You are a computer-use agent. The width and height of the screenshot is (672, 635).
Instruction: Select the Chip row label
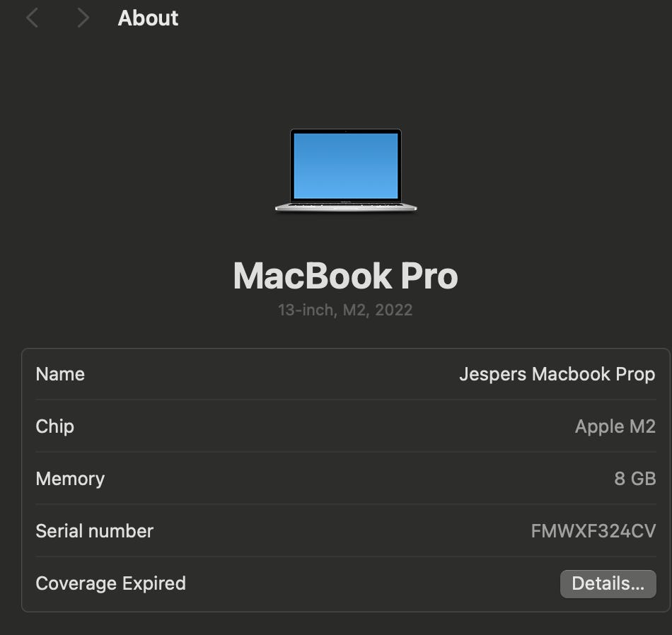(55, 426)
